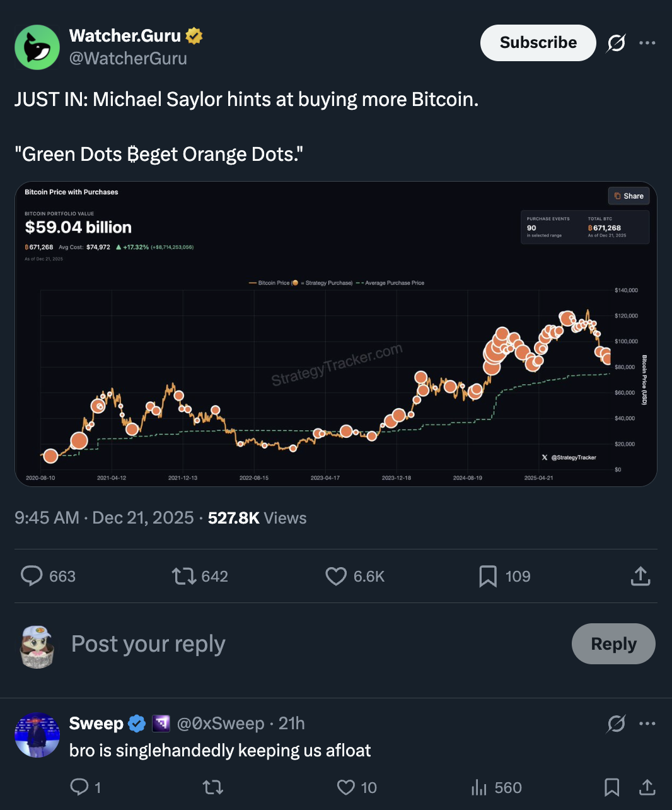This screenshot has width=672, height=810.
Task: Tap Reply to post your comment
Action: pyautogui.click(x=613, y=643)
